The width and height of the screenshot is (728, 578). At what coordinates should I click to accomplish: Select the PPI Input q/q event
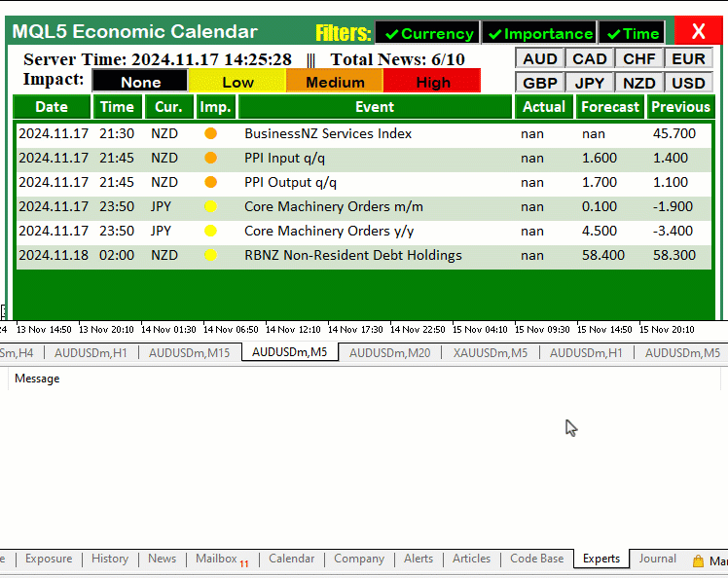[x=284, y=159]
